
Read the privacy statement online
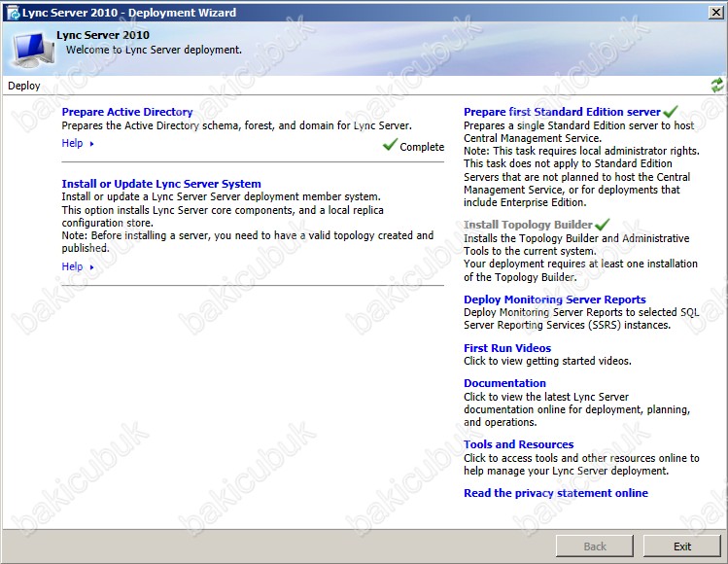556,493
